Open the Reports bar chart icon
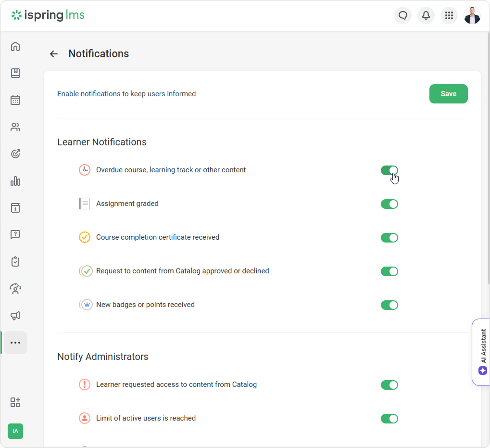This screenshot has width=490, height=448. [15, 181]
